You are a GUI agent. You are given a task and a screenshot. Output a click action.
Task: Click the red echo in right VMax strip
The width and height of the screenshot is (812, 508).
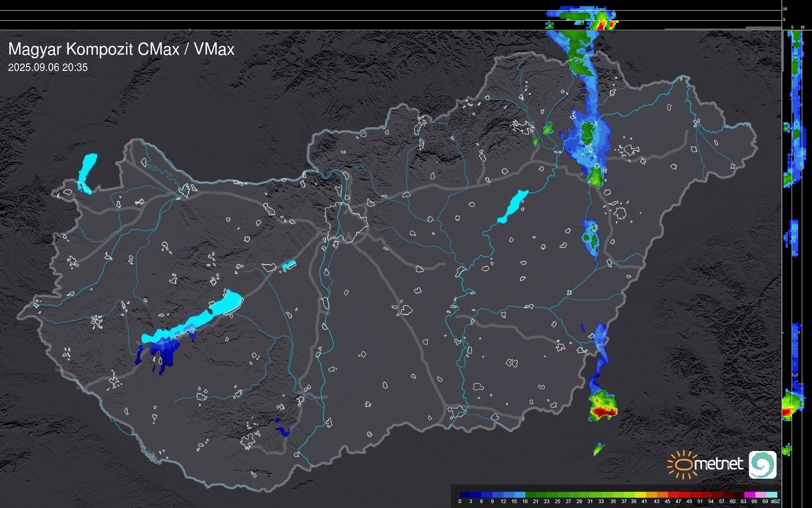click(786, 412)
